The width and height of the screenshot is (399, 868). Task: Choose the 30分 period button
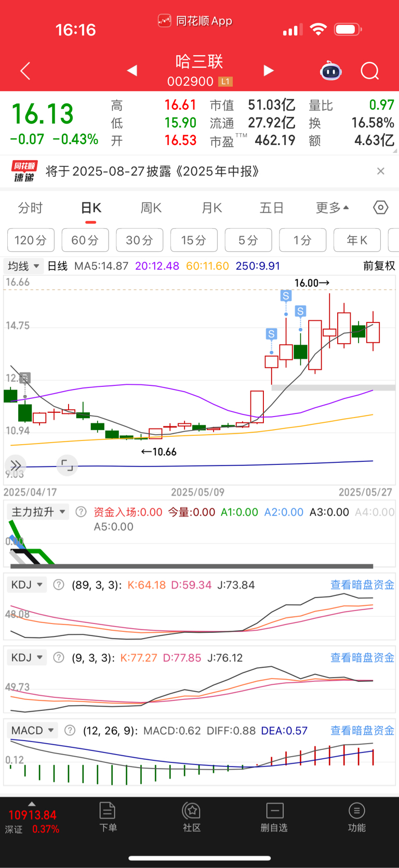click(x=140, y=240)
